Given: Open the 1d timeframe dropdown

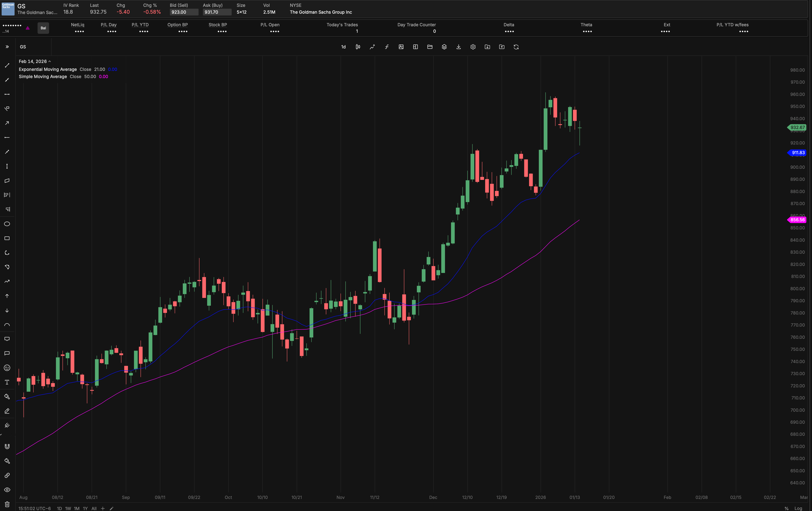Looking at the screenshot, I should tap(343, 47).
